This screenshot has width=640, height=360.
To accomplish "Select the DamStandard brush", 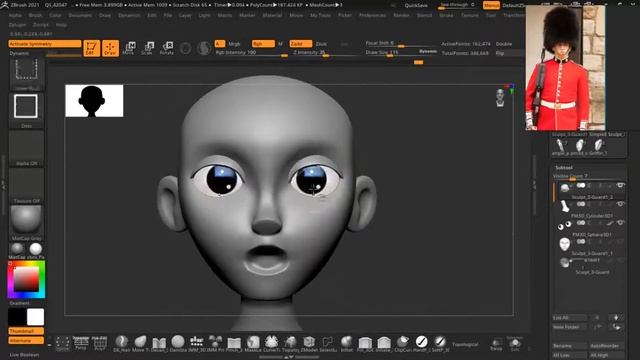I will (178, 343).
